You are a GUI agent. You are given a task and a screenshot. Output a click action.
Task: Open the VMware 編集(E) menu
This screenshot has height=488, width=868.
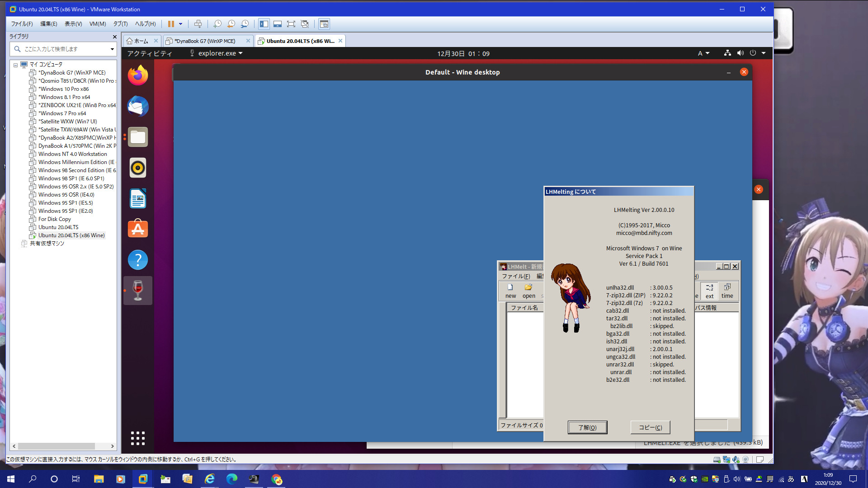(x=49, y=24)
